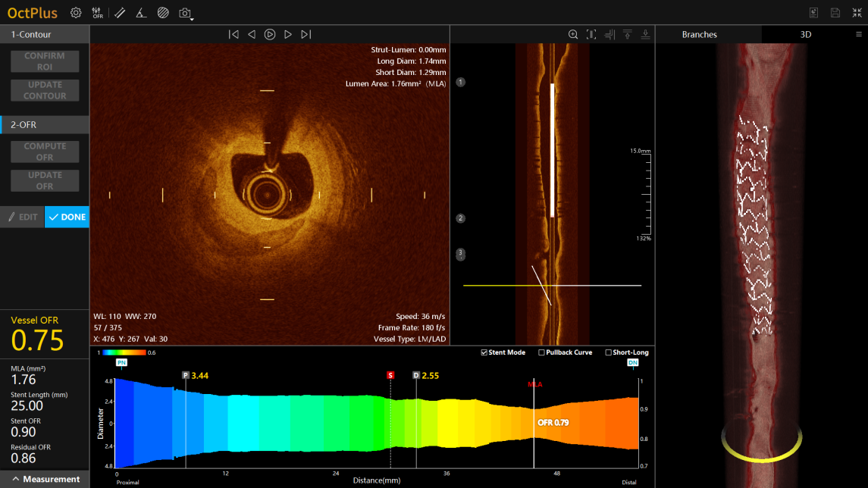The width and height of the screenshot is (868, 488).
Task: Select the angle measurement tool
Action: click(141, 13)
